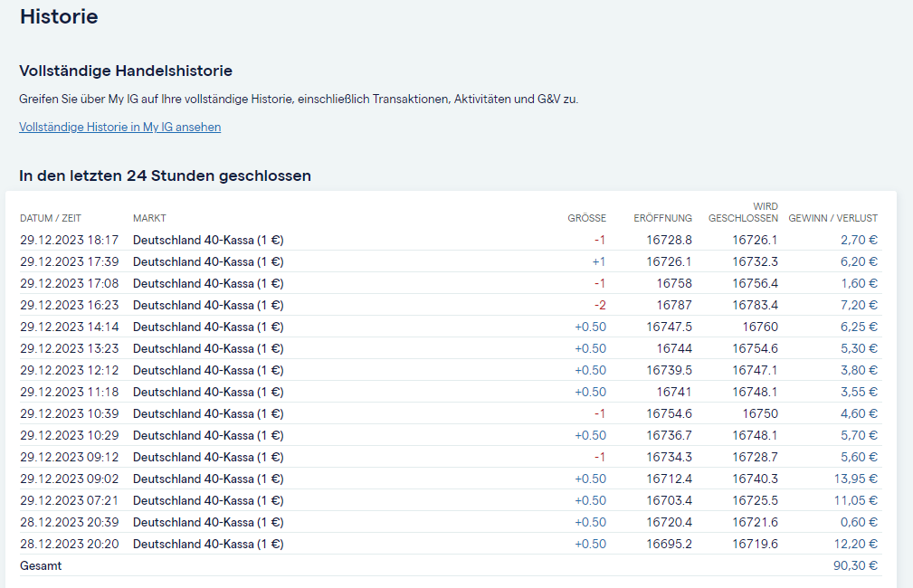
Task: Select the market name in the 14:14 row
Action: (x=208, y=327)
